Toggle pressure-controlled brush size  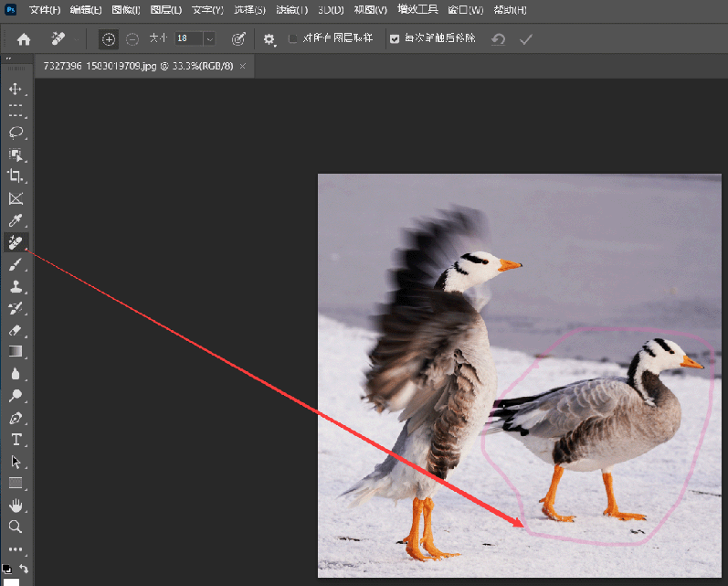coord(238,39)
